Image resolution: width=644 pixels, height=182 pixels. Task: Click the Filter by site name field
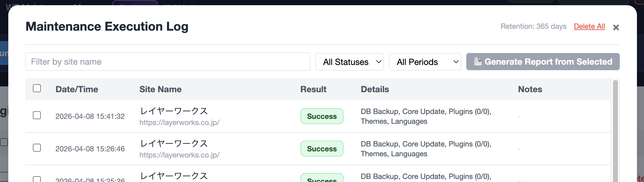click(x=168, y=62)
